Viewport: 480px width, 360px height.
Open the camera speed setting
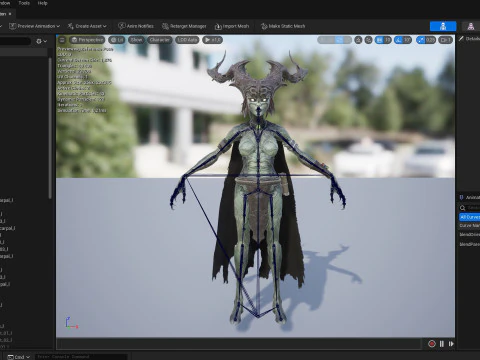pyautogui.click(x=445, y=40)
